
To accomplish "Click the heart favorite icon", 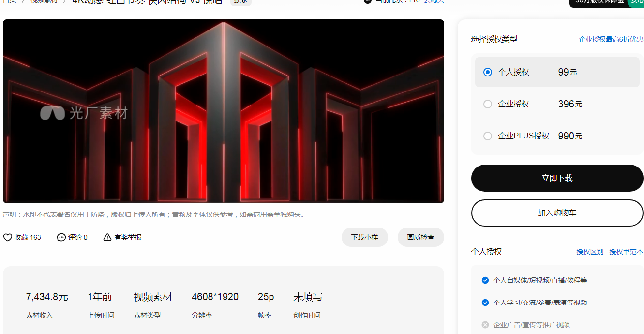I will tap(8, 237).
